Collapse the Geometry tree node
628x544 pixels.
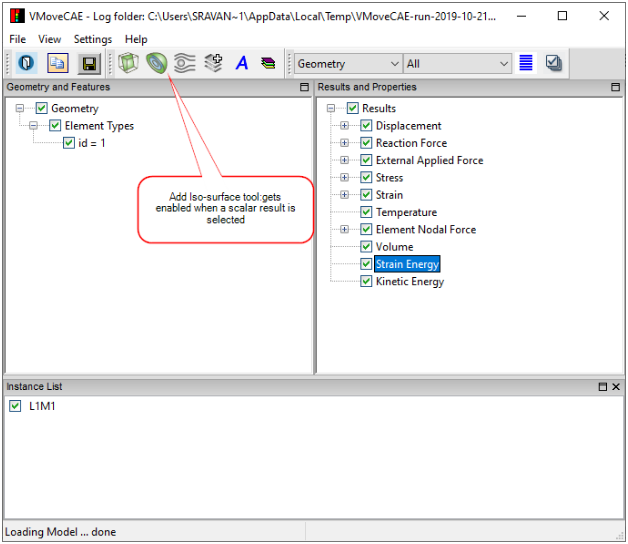(20, 108)
